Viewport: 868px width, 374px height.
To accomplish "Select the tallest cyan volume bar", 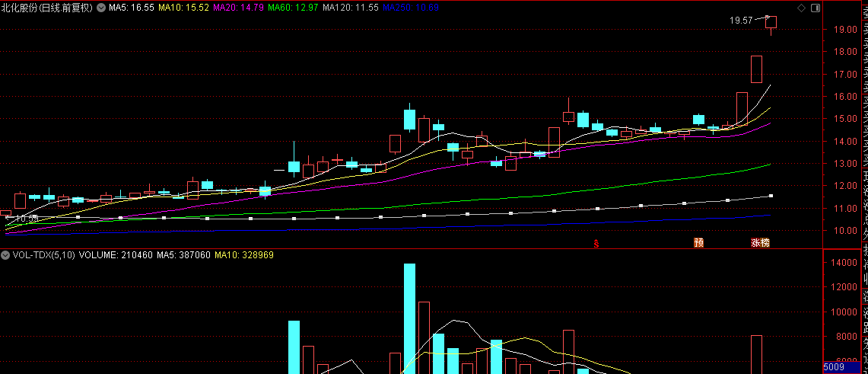I will [409, 318].
